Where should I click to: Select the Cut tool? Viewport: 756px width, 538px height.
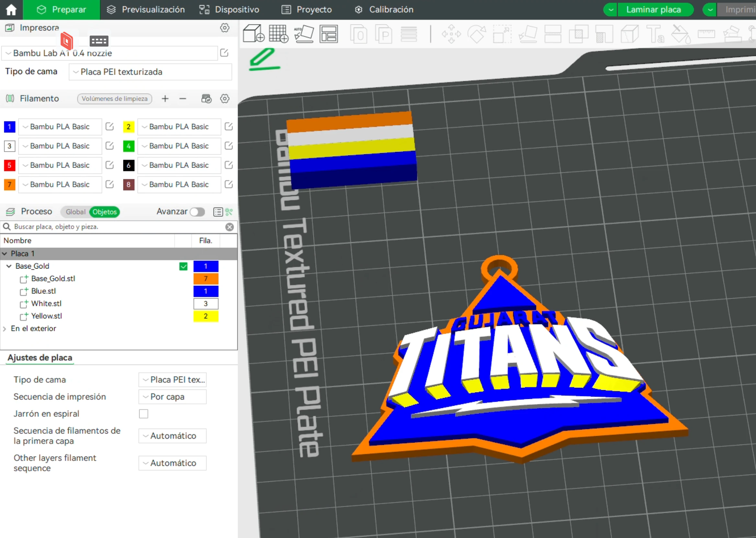[553, 34]
